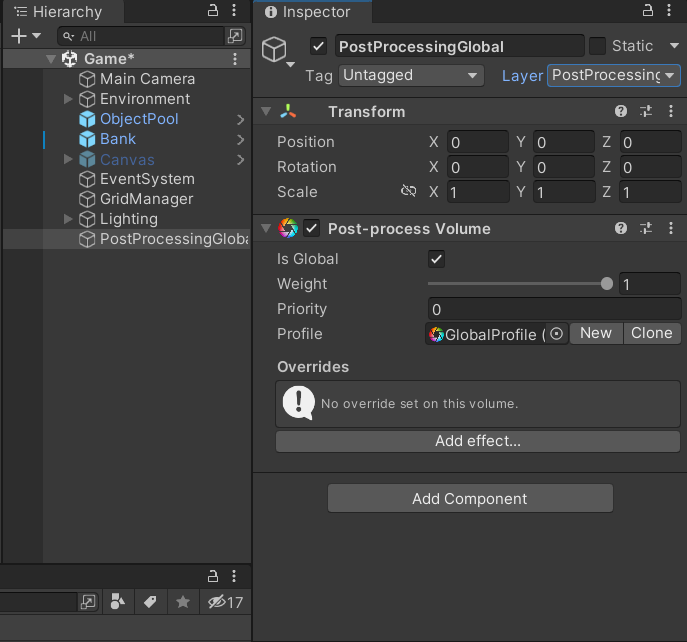Viewport: 687px width, 642px height.
Task: Click the Weight slider handle
Action: tap(607, 284)
